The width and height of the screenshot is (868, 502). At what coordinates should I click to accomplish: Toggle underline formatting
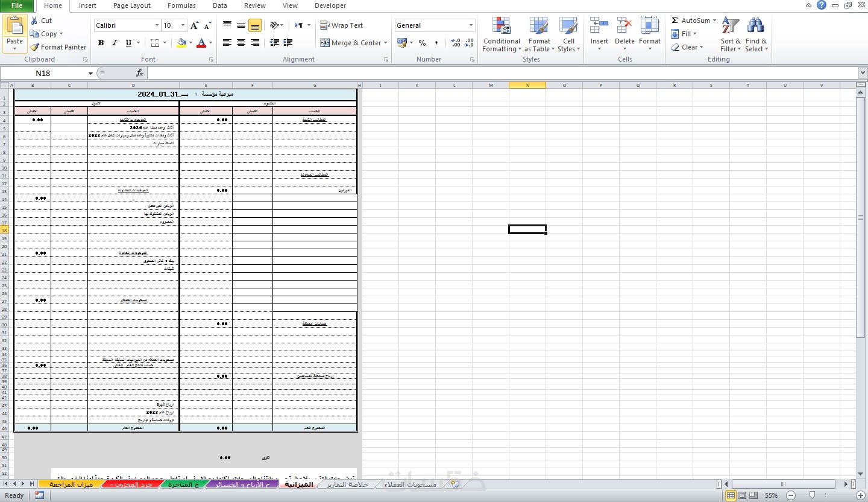[x=128, y=43]
